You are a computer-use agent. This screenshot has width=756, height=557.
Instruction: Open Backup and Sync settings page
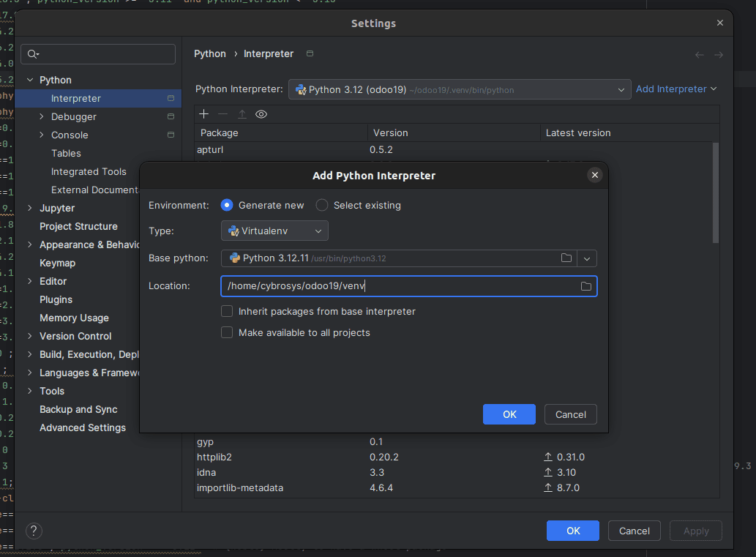coord(78,409)
